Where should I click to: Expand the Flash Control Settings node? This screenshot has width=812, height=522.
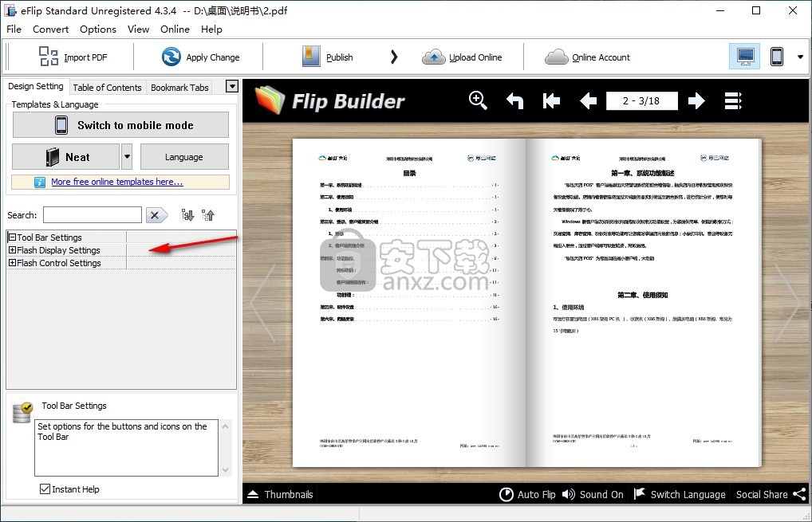12,263
